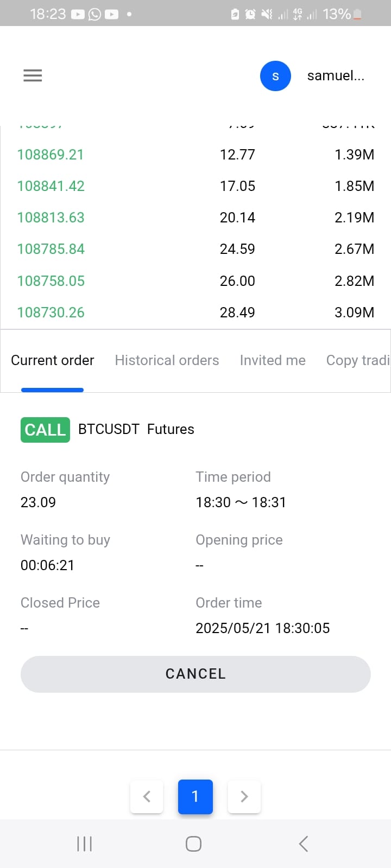The height and width of the screenshot is (868, 391).
Task: Switch to Historical orders tab
Action: click(167, 360)
